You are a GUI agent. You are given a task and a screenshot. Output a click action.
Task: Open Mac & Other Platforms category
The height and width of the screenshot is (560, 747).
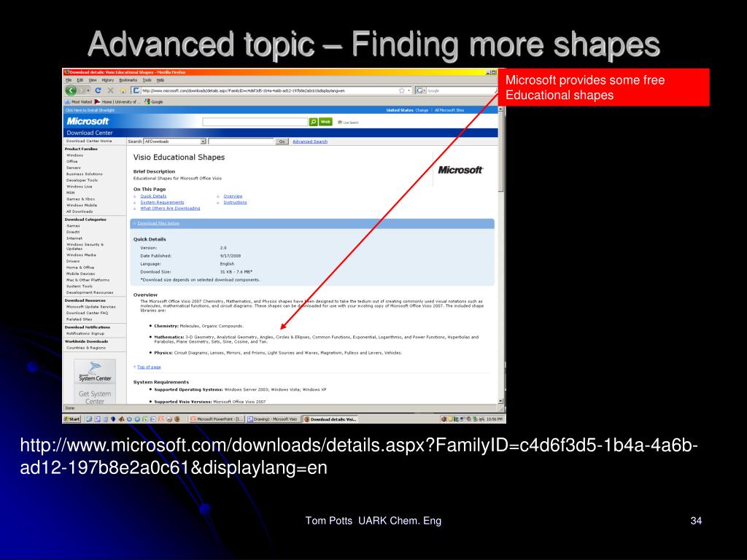tap(88, 280)
